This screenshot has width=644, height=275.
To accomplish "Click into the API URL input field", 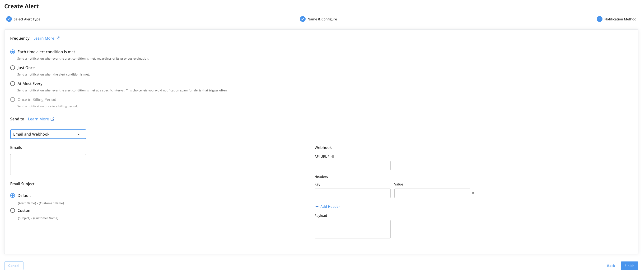I will point(352,165).
